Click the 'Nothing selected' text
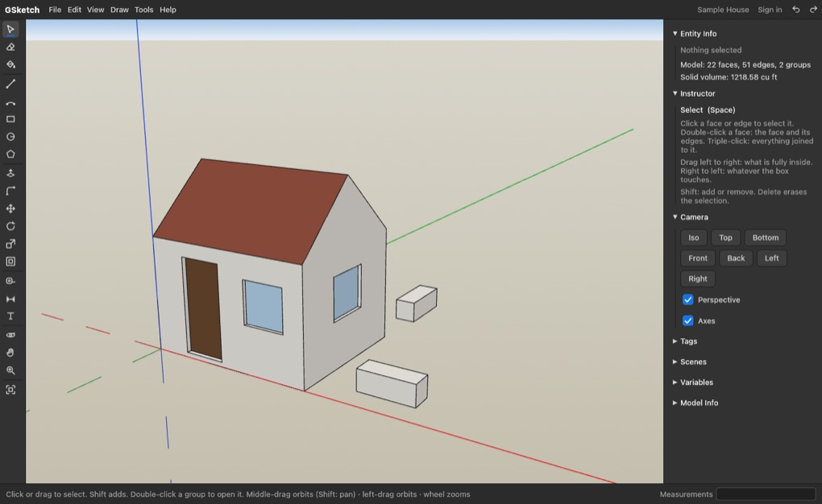The image size is (822, 504). pyautogui.click(x=711, y=50)
